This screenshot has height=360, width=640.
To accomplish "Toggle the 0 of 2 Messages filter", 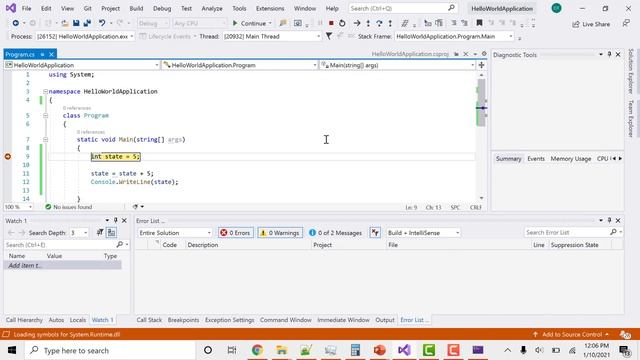I will point(336,233).
